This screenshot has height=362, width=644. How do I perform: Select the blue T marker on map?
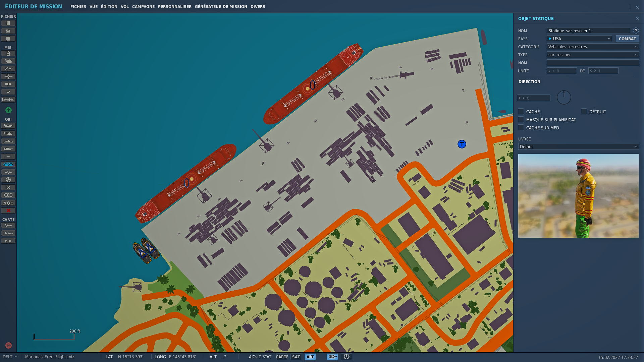tap(462, 144)
